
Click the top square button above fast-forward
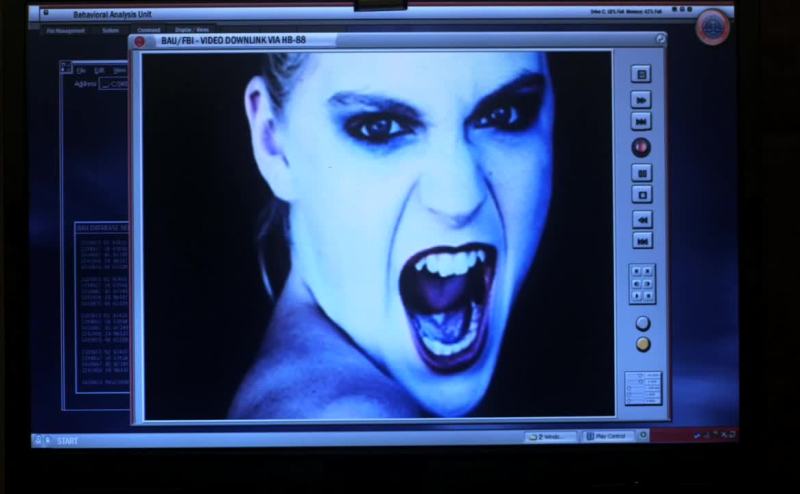point(641,74)
